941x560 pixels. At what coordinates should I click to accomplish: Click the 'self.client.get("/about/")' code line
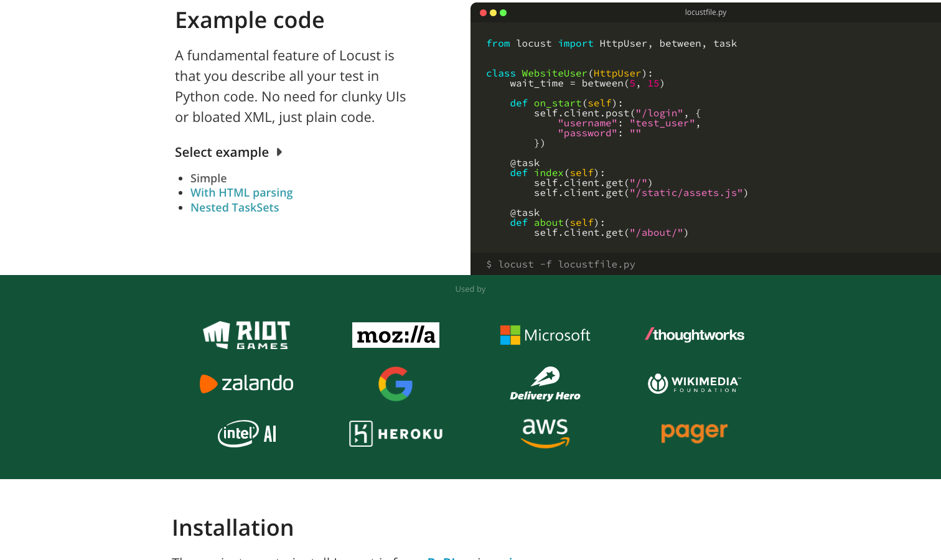pyautogui.click(x=611, y=233)
